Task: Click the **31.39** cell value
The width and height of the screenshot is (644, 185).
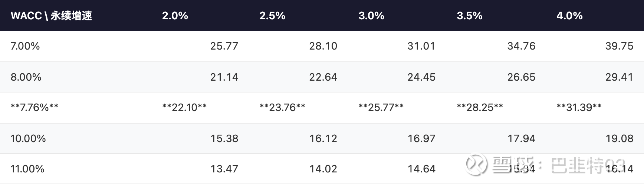Action: point(579,107)
